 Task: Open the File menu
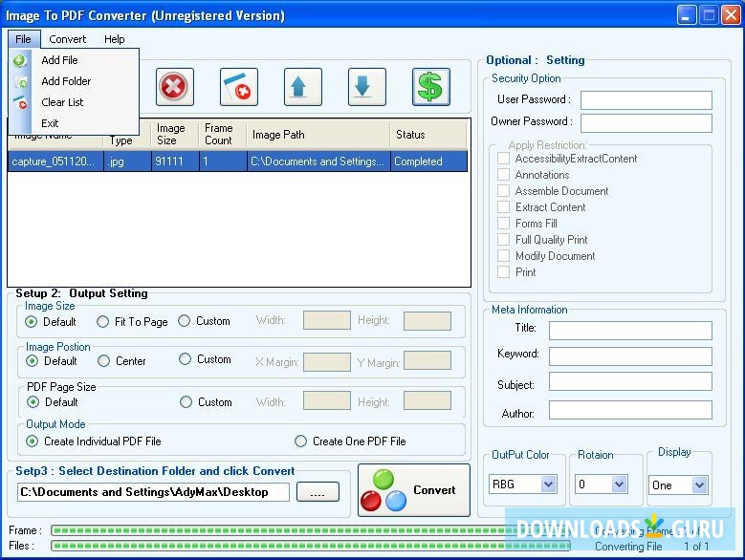(x=23, y=39)
